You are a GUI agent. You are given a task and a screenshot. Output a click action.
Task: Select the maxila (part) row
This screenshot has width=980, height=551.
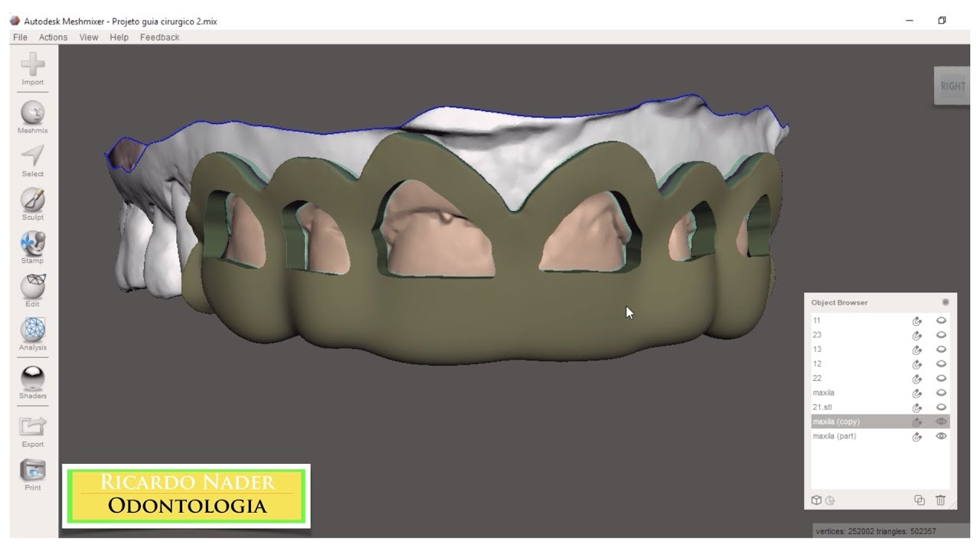coord(880,436)
